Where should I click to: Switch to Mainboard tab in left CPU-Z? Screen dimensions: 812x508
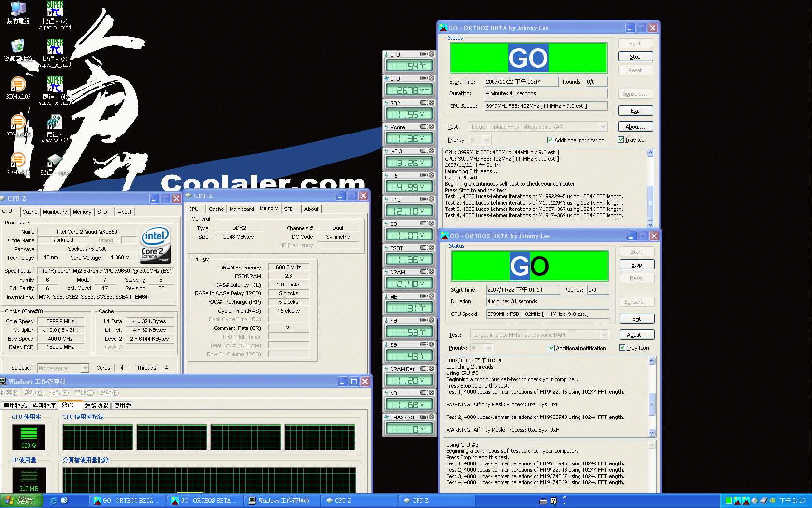coord(55,212)
